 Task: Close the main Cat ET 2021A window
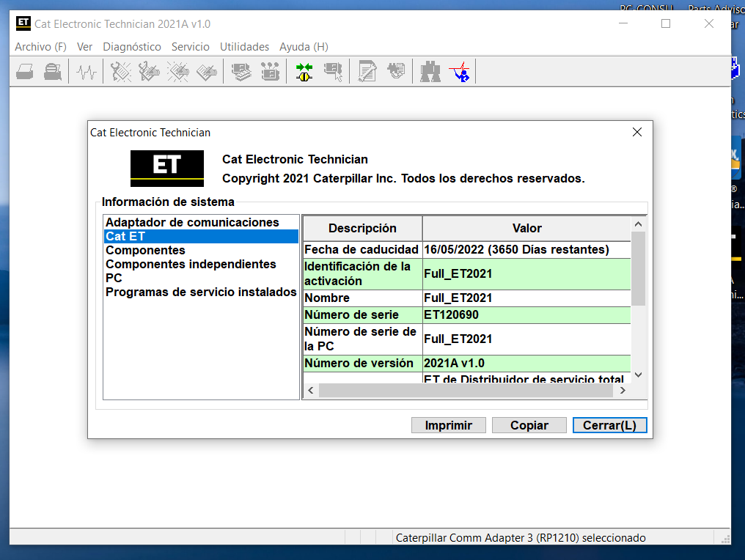tap(709, 23)
